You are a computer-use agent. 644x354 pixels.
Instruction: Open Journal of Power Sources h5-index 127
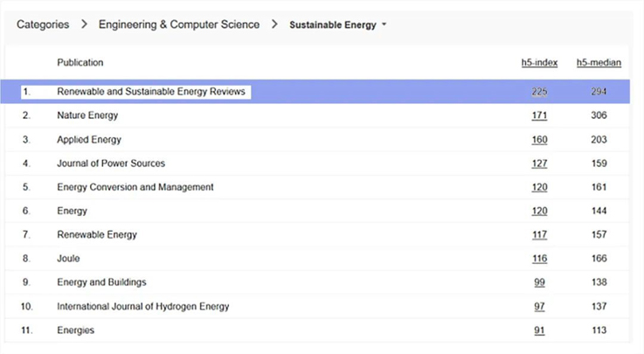(538, 163)
